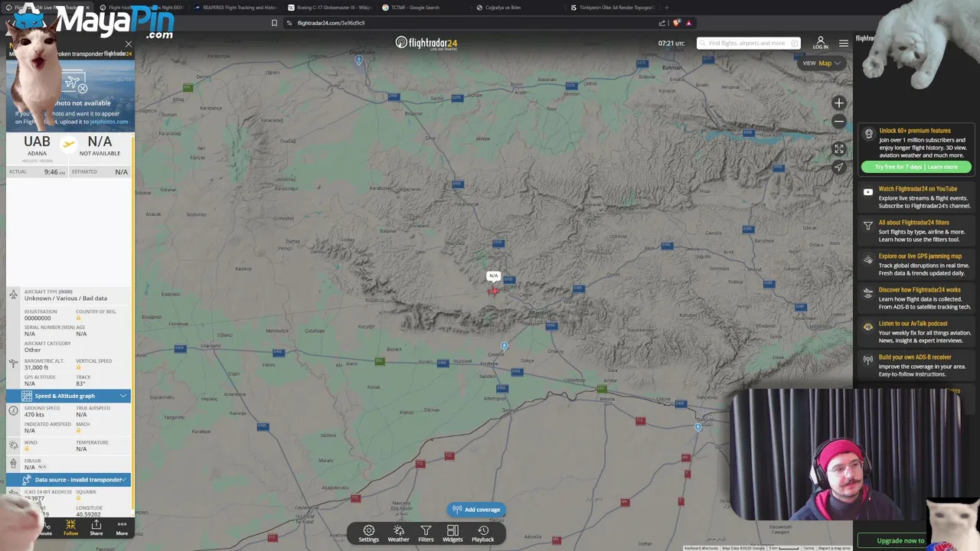Open Discover how Flightradar24 works link
Screen dimensions: 980x551
(920, 290)
